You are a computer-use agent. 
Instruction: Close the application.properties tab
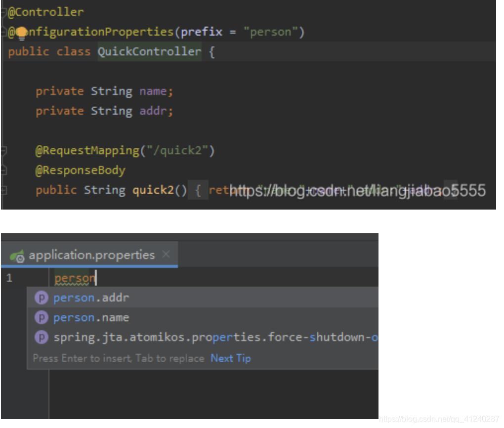[x=167, y=255]
